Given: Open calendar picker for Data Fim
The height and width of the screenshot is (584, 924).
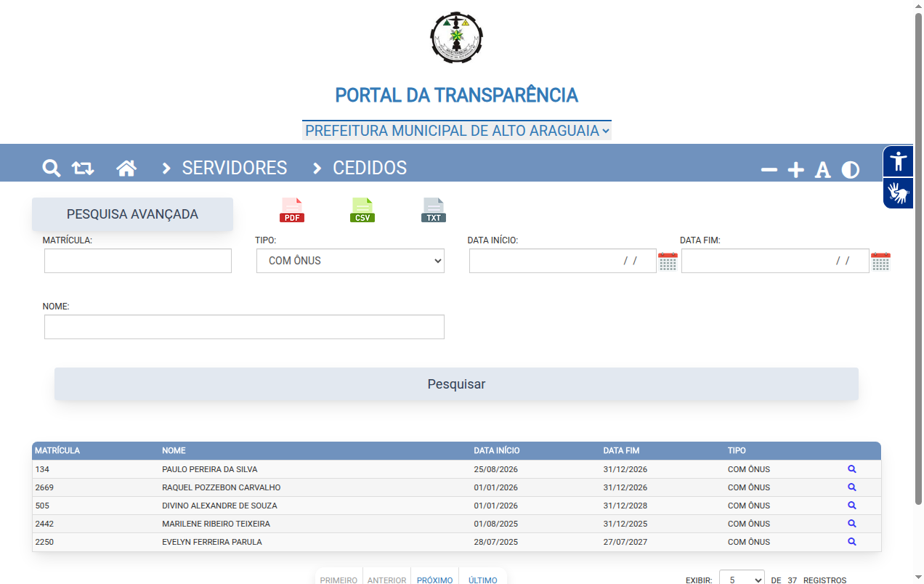Looking at the screenshot, I should (x=880, y=261).
